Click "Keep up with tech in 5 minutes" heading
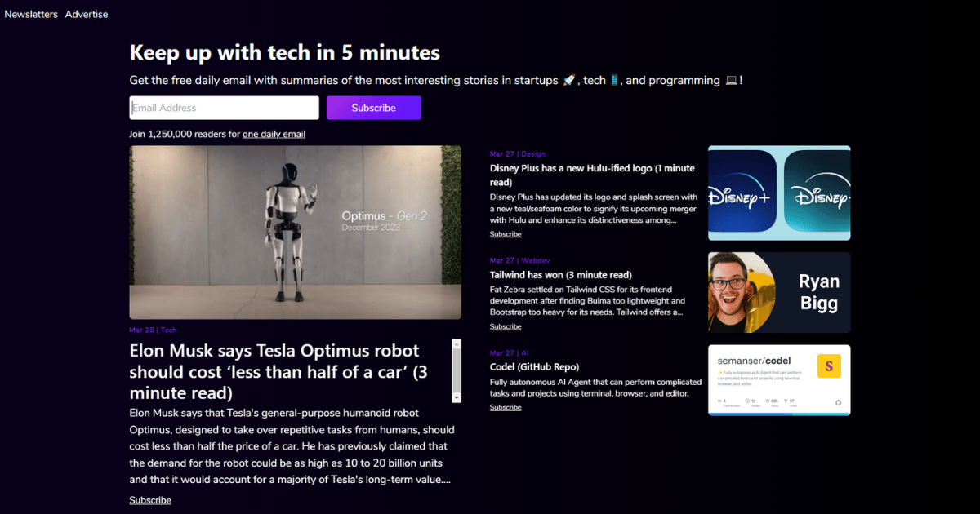The width and height of the screenshot is (980, 514). tap(285, 53)
